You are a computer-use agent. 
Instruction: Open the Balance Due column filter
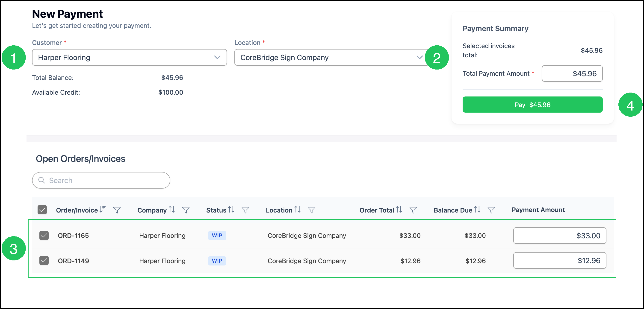coord(491,210)
